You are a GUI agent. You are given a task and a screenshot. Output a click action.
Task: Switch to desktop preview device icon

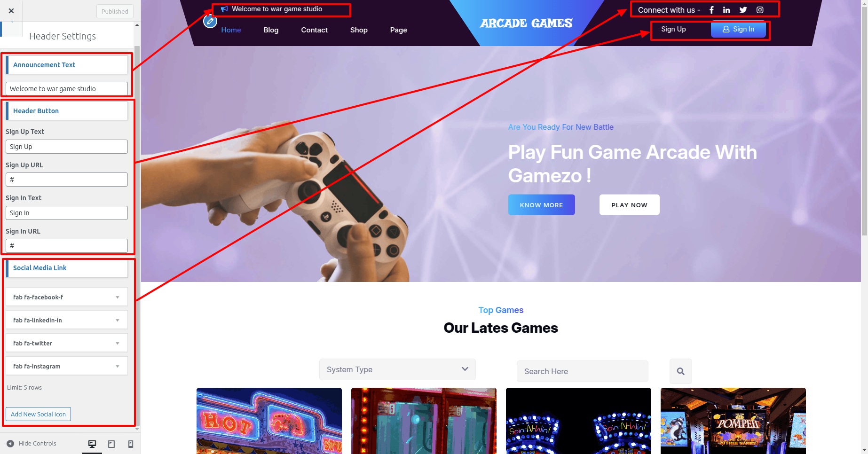tap(92, 444)
